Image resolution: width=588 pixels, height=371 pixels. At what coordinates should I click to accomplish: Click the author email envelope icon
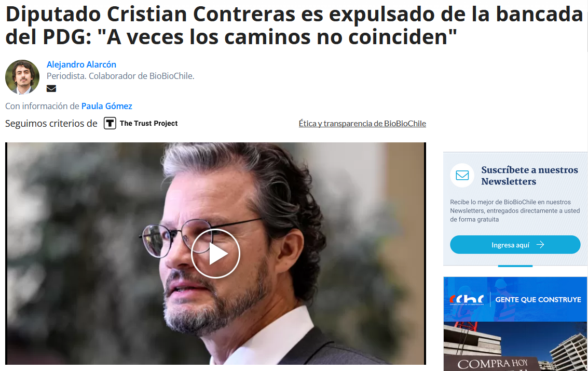[51, 89]
